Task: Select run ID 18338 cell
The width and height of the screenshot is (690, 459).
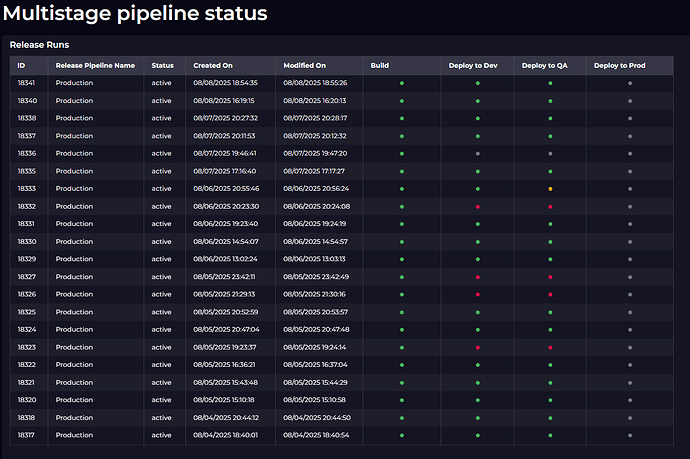Action: click(27, 118)
